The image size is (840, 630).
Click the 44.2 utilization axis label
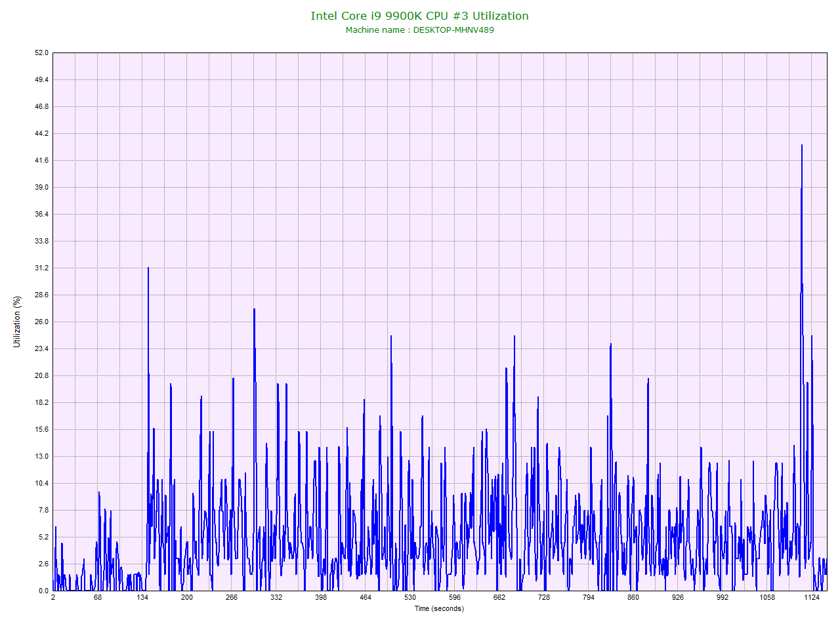click(x=42, y=133)
